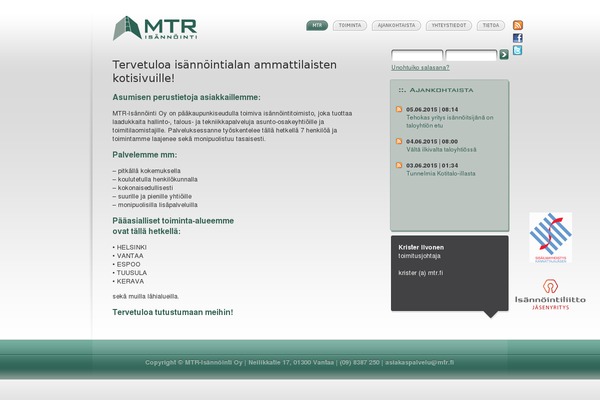
Task: Click the VANTAA list entry
Action: coord(130,256)
